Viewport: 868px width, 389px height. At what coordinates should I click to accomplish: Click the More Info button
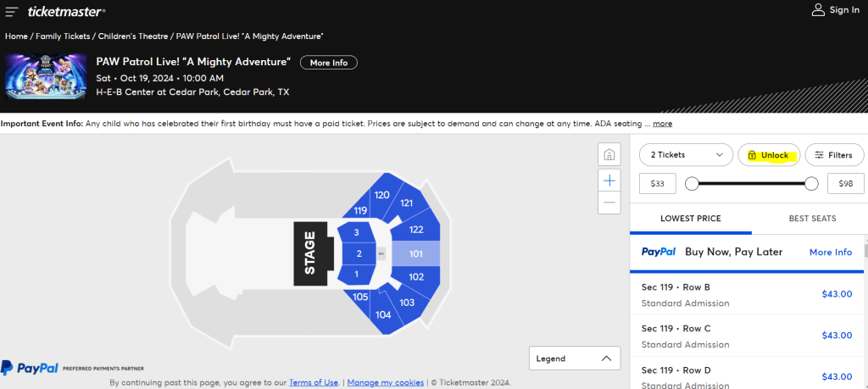(329, 63)
